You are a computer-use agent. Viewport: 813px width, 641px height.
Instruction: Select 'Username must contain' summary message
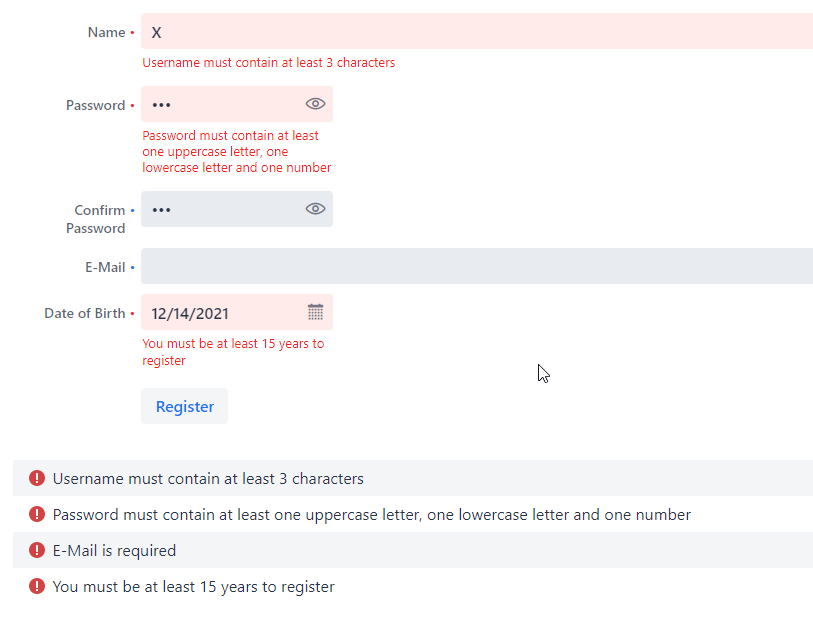coord(208,478)
